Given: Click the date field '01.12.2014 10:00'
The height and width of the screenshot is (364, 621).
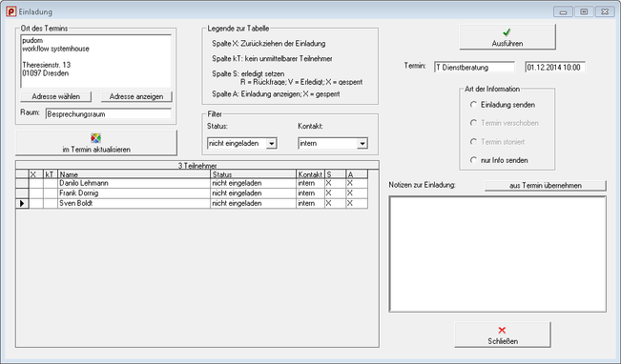Looking at the screenshot, I should pyautogui.click(x=555, y=68).
